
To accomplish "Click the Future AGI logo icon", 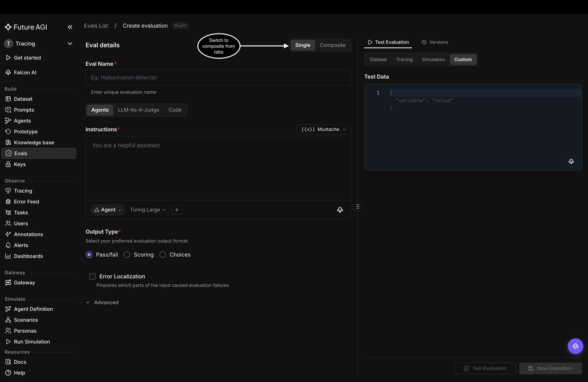I will point(8,27).
